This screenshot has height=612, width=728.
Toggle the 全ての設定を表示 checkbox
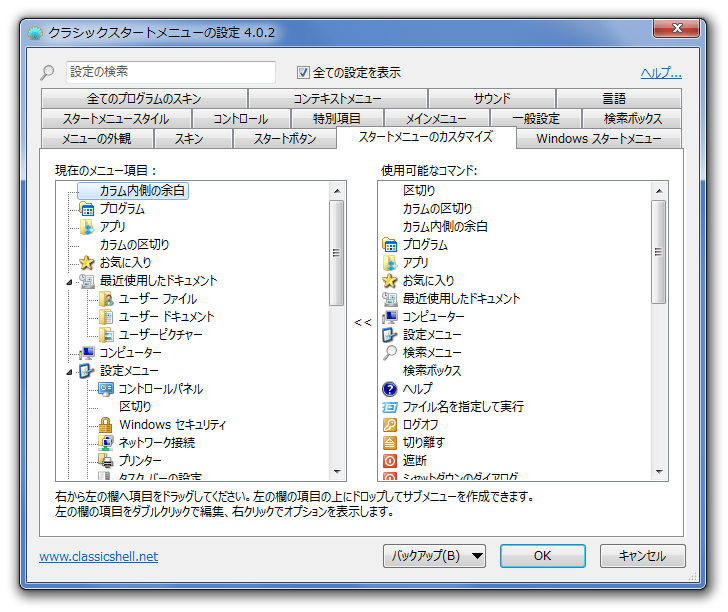click(x=303, y=72)
